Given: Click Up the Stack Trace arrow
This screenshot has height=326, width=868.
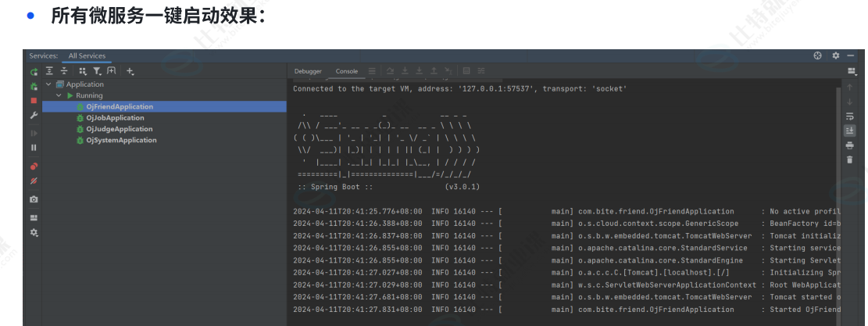Looking at the screenshot, I should click(x=850, y=88).
